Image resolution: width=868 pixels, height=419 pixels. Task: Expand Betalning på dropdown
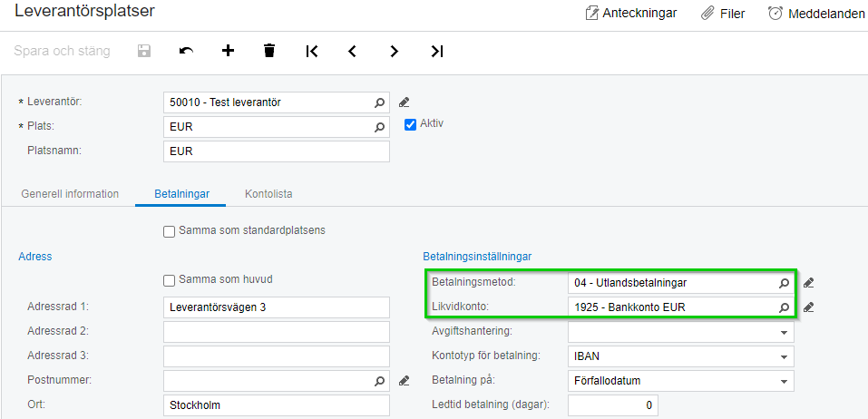tap(784, 381)
